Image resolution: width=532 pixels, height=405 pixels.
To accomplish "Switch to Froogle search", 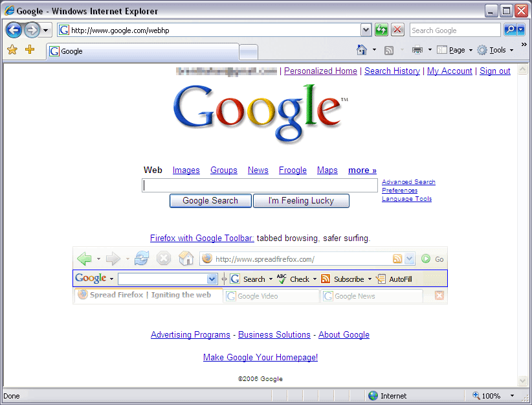I will pos(293,170).
